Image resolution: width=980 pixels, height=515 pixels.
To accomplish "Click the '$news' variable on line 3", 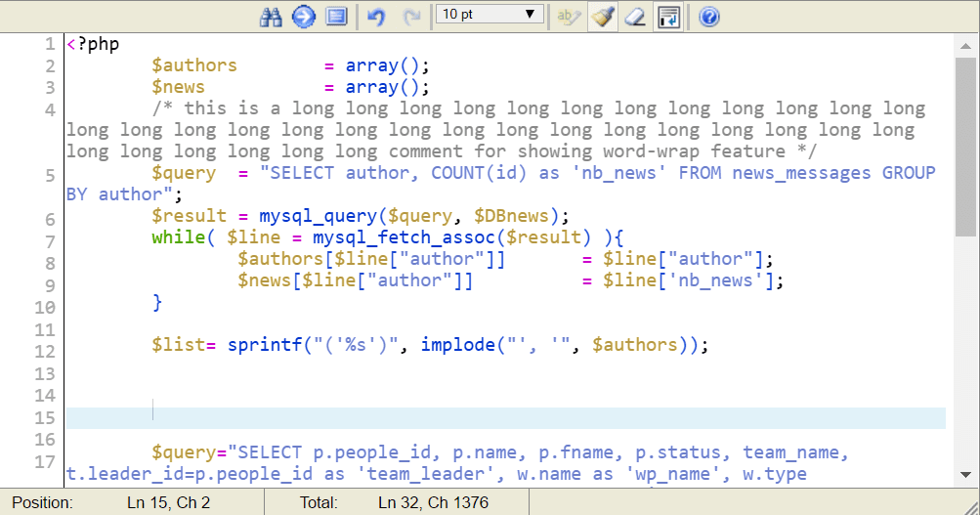I will coord(178,87).
